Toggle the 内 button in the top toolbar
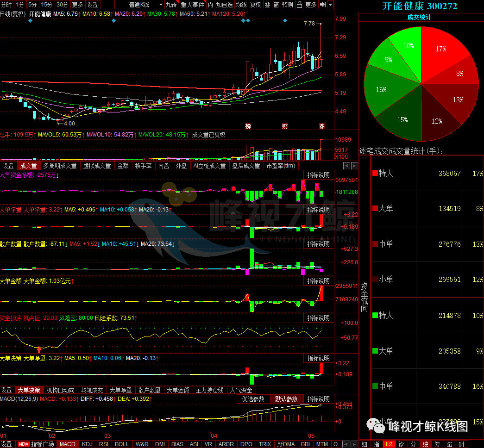Image resolution: width=484 pixels, height=448 pixels. 210,5
